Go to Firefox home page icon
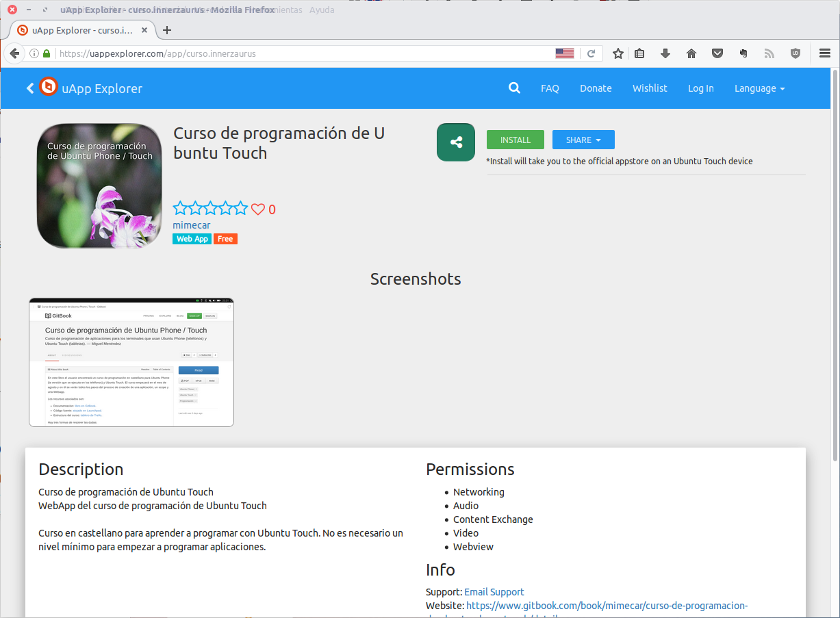 691,53
